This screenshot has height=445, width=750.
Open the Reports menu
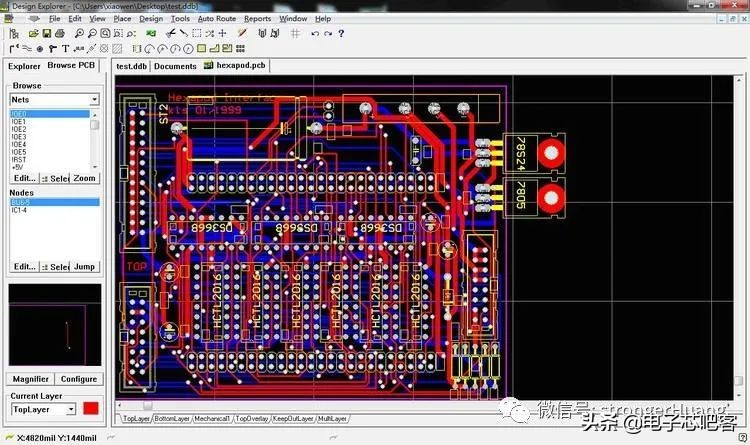click(257, 19)
